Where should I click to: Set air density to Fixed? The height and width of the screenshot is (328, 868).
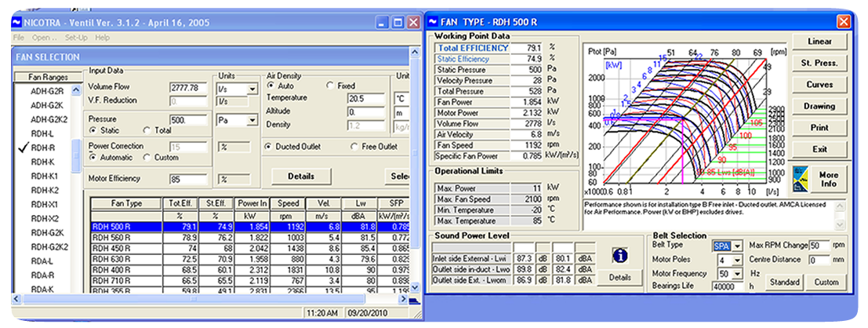tap(330, 86)
